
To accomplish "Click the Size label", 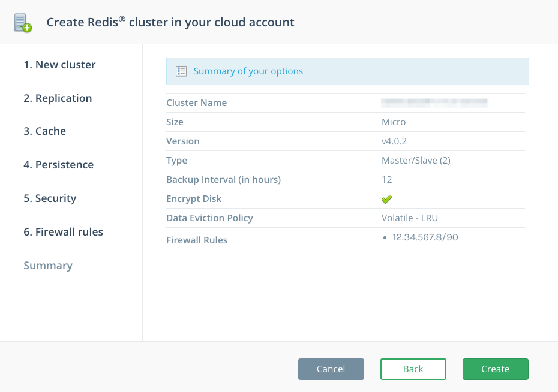I will 175,122.
